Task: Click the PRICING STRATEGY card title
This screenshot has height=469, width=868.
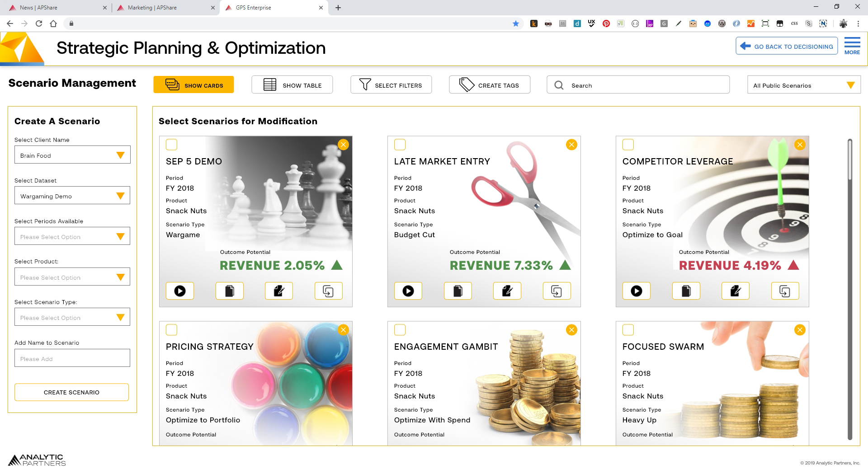Action: pyautogui.click(x=210, y=347)
